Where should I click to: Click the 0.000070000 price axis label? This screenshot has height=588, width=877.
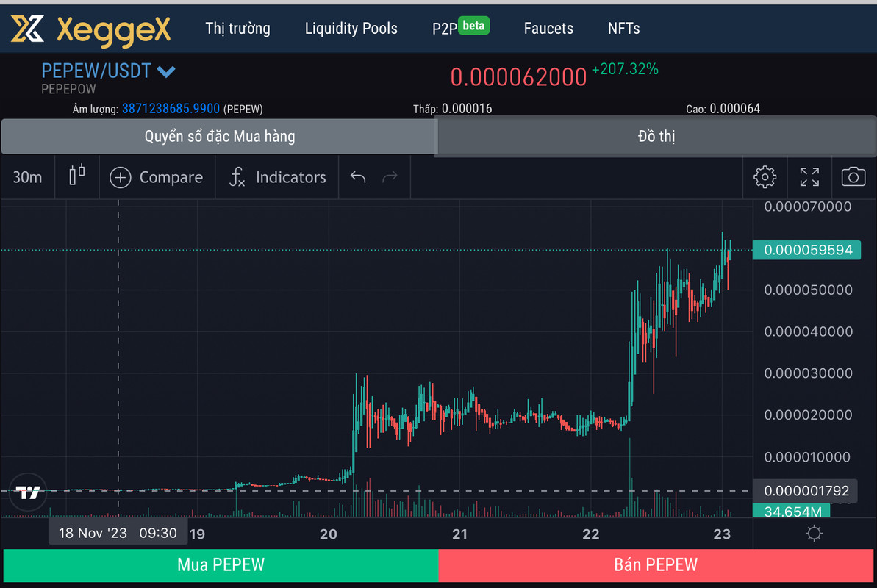[808, 207]
